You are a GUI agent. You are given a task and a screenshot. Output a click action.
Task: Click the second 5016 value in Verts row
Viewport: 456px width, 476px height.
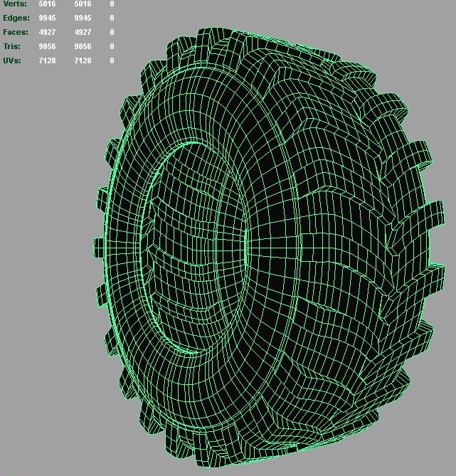(83, 4)
